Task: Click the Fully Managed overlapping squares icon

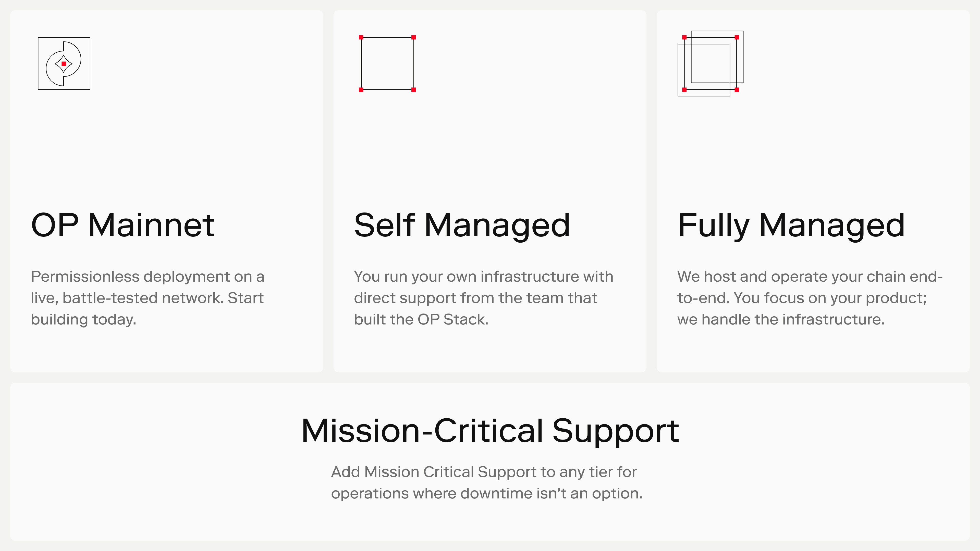Action: [710, 64]
